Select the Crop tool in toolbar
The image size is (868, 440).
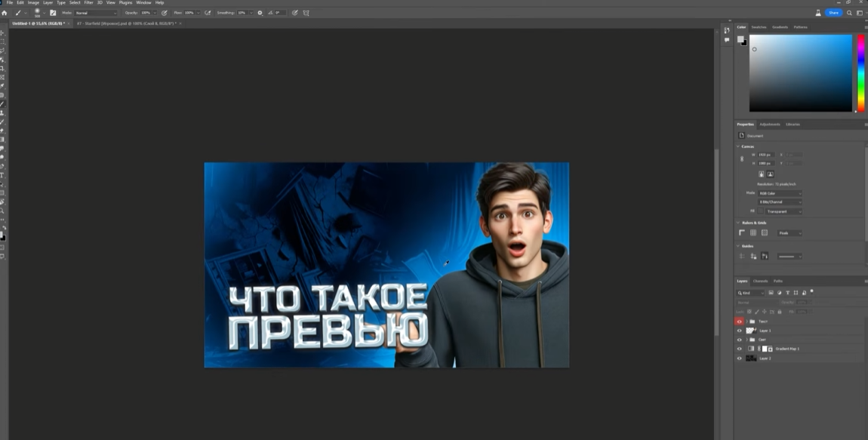3,69
